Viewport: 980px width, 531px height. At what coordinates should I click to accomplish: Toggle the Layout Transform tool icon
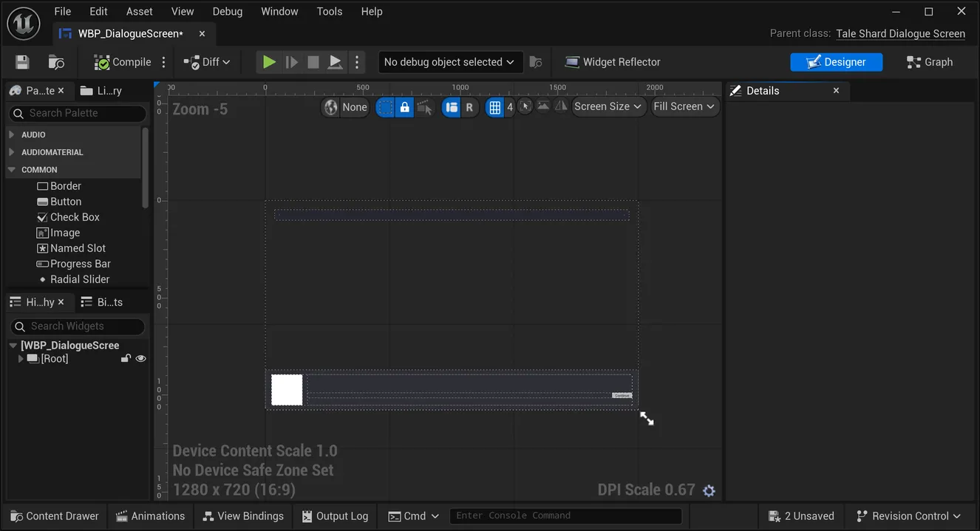pos(452,107)
